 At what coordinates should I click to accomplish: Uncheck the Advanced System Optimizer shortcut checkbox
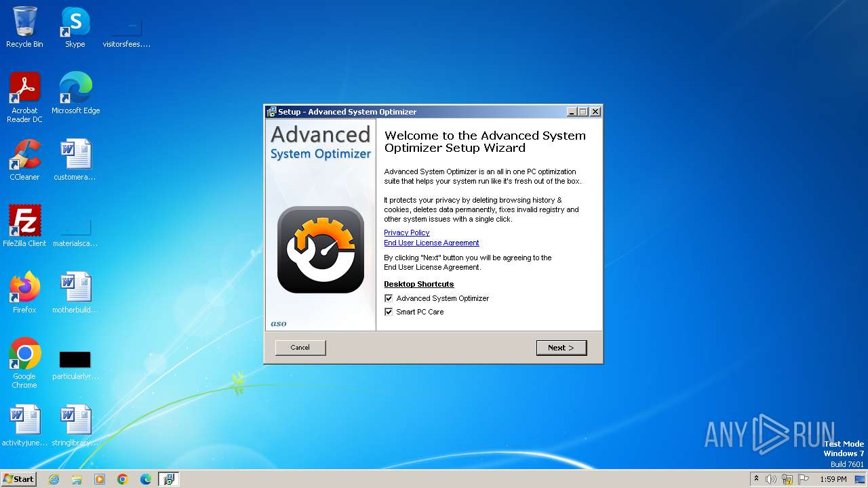coord(389,298)
